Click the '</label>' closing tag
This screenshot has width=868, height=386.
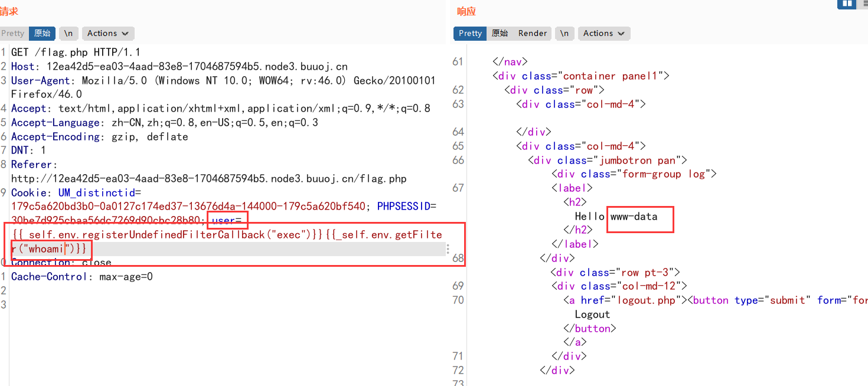pyautogui.click(x=575, y=244)
